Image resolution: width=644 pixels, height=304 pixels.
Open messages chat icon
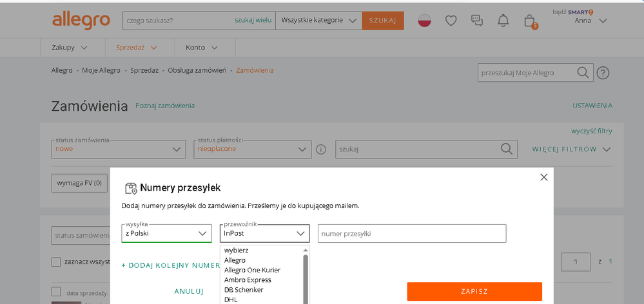477,21
